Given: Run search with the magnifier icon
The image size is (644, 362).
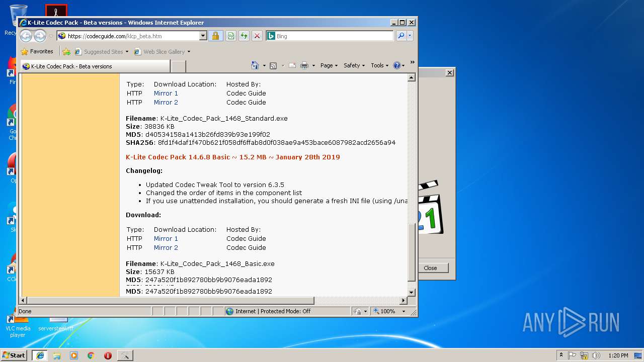Looking at the screenshot, I should pyautogui.click(x=400, y=36).
